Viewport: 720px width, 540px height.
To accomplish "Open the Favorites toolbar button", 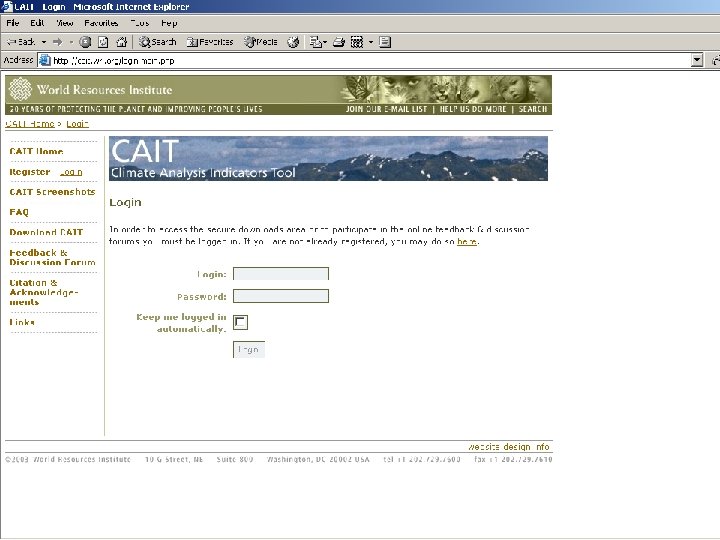I will click(210, 42).
